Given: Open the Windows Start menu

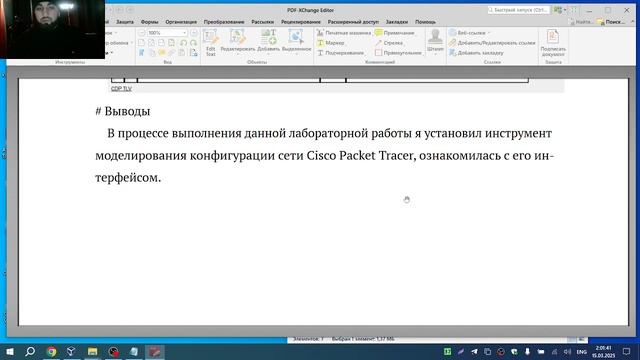Looking at the screenshot, I should click(10, 351).
